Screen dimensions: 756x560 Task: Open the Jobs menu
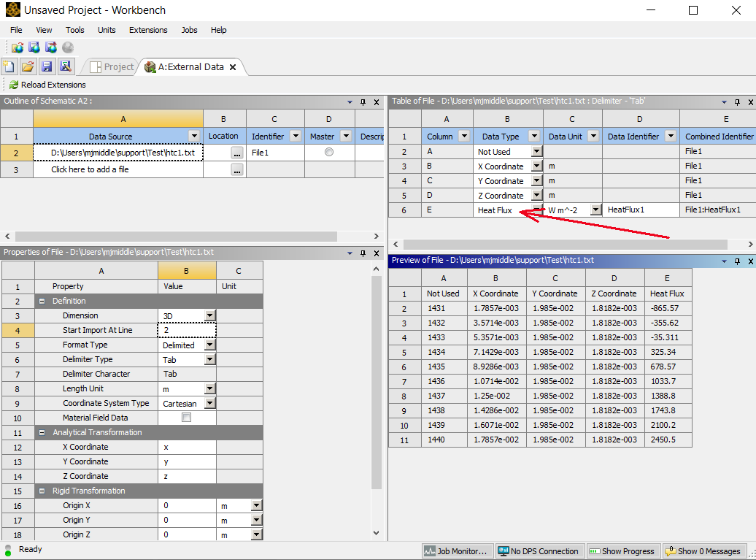189,30
